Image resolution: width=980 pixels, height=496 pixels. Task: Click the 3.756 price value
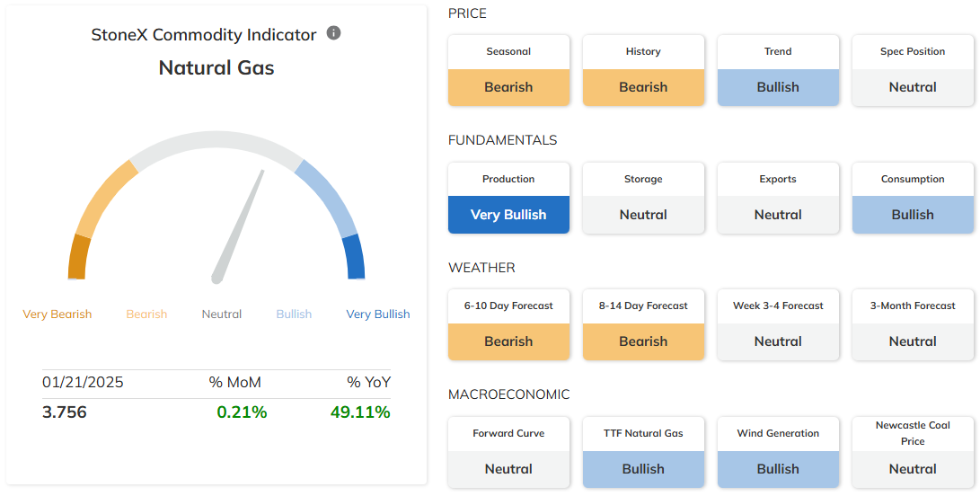65,412
